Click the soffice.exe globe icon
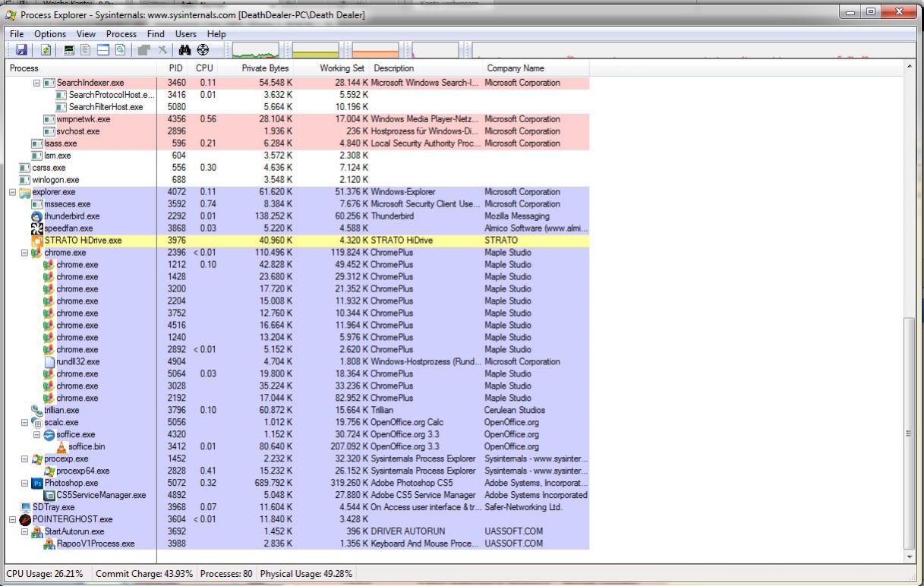 pos(49,435)
